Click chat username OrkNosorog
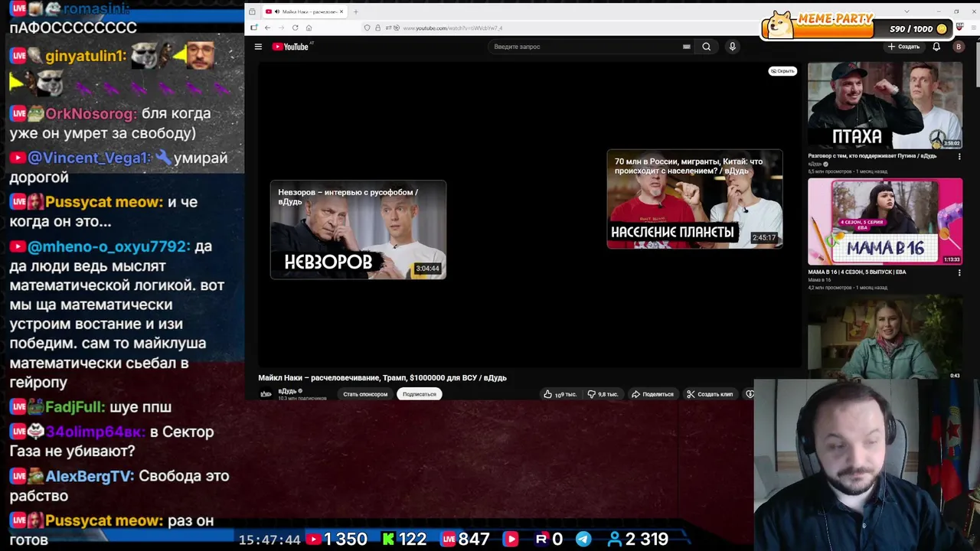 point(91,113)
